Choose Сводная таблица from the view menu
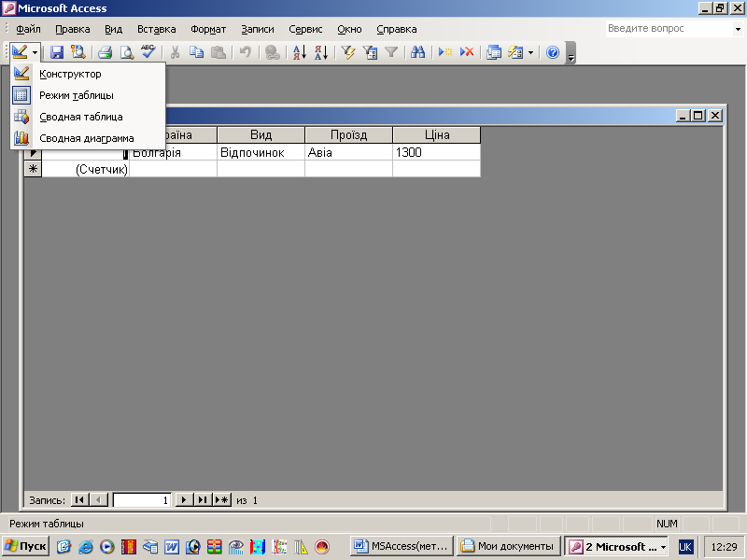This screenshot has height=560, width=747. coord(87,117)
